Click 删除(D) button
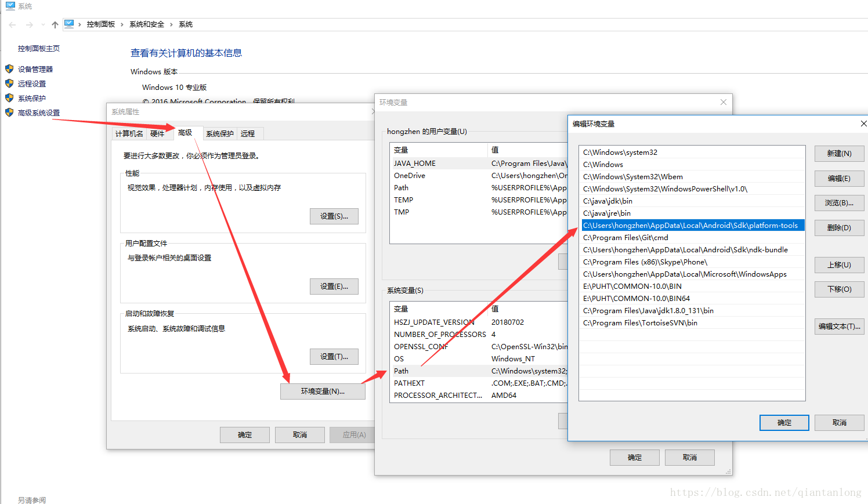868x504 pixels. (x=840, y=228)
